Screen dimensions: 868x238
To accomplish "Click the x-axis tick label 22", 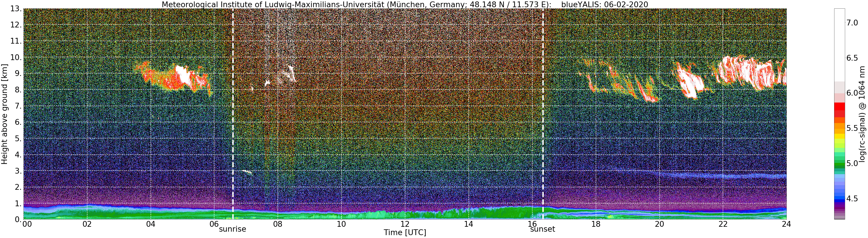I will (x=723, y=224).
